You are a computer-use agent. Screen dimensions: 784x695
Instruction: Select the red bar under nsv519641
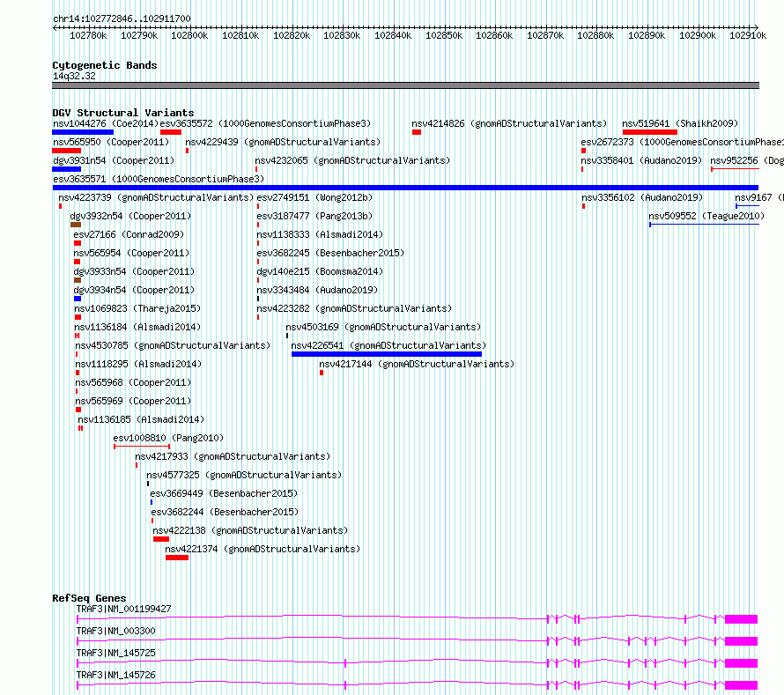tap(650, 132)
